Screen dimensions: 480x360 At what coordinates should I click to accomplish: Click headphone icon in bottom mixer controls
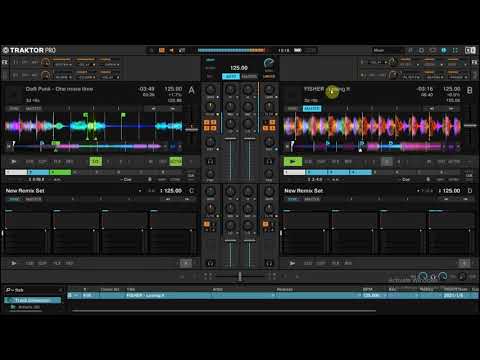click(x=433, y=276)
